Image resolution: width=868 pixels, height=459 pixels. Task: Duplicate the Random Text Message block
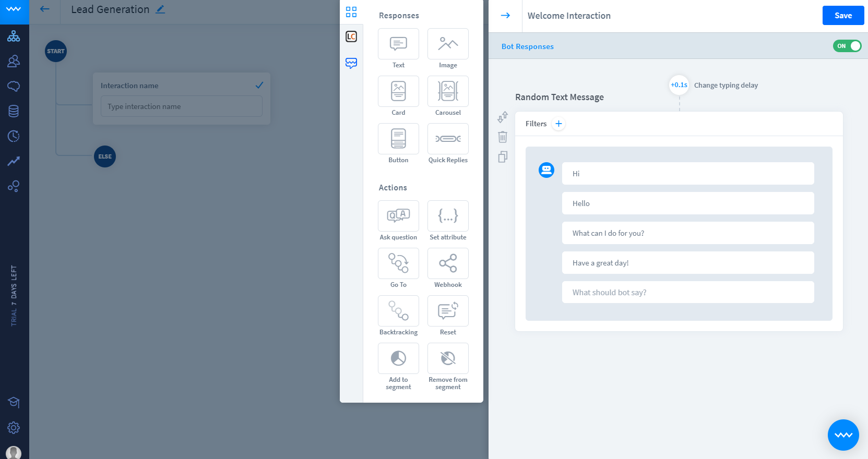click(503, 156)
